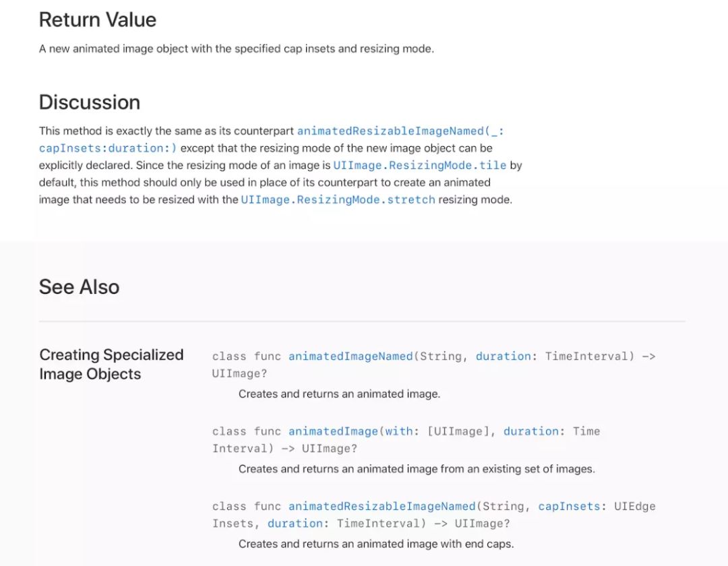728x566 pixels.
Task: Click description mentioning end caps
Action: point(375,544)
